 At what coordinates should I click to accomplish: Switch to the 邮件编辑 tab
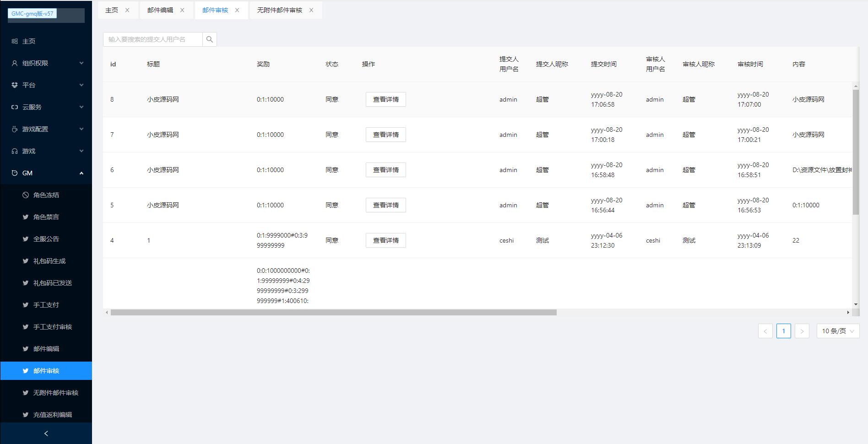click(161, 10)
